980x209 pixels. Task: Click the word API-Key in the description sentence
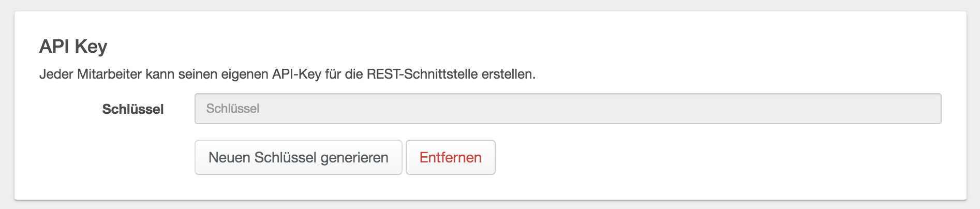tap(296, 74)
